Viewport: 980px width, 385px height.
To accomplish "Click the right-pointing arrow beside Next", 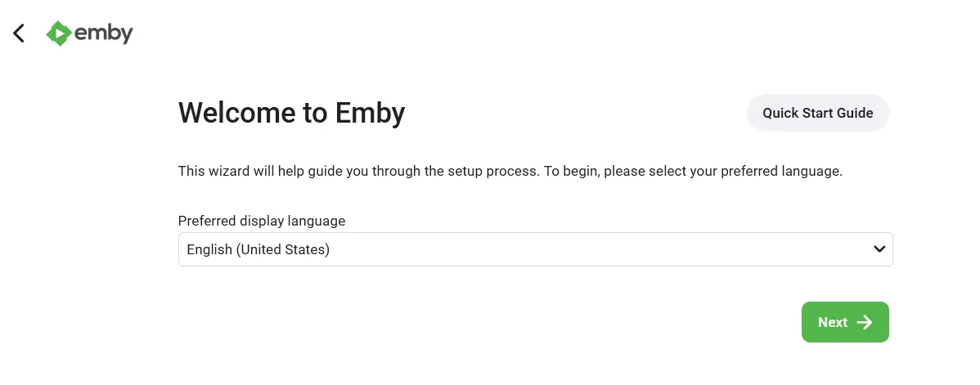I will [865, 322].
